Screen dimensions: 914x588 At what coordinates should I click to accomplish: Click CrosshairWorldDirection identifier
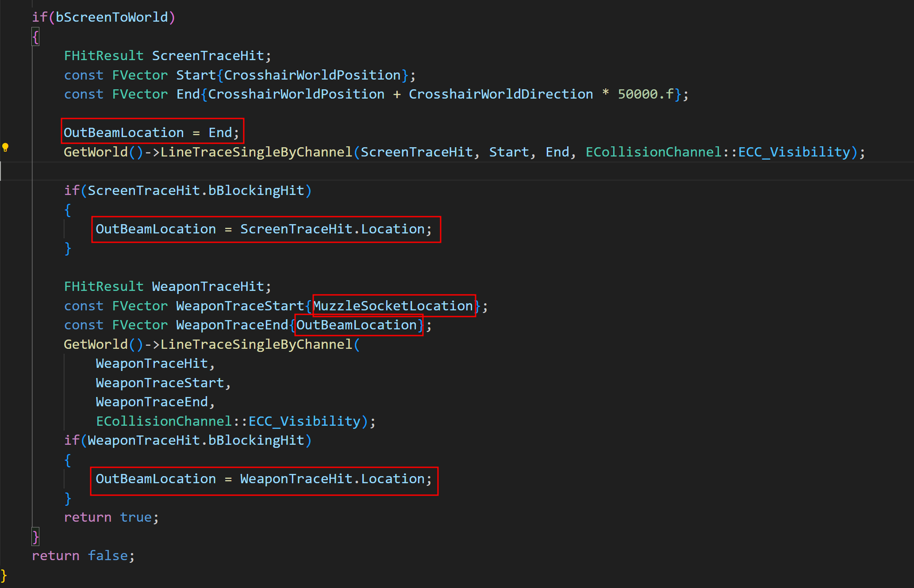coord(500,94)
